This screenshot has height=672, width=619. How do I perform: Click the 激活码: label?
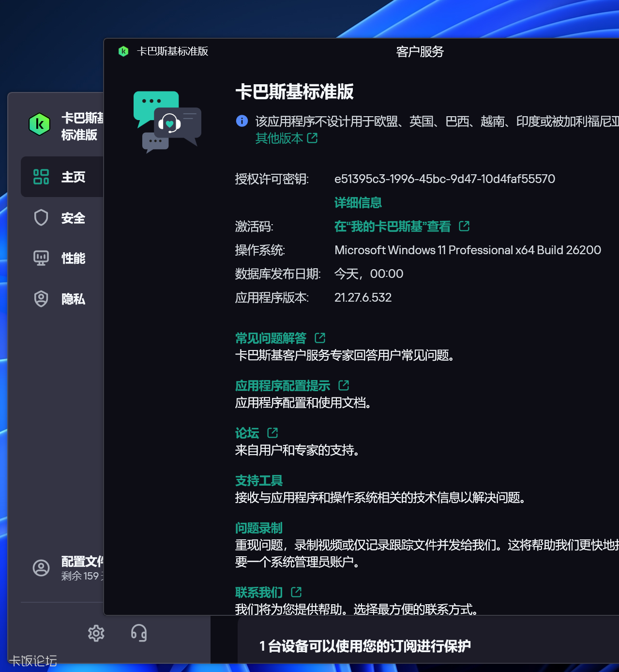point(254,226)
